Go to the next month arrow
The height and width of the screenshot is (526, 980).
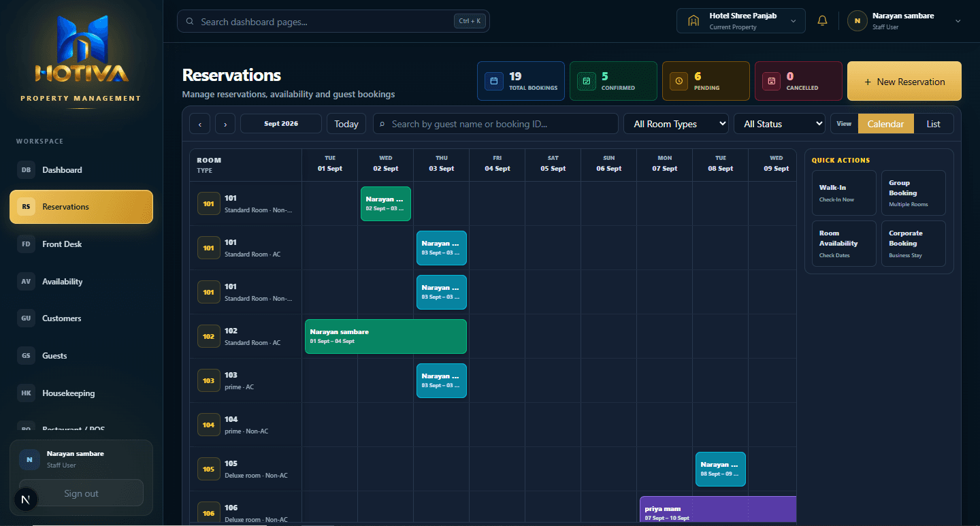225,124
